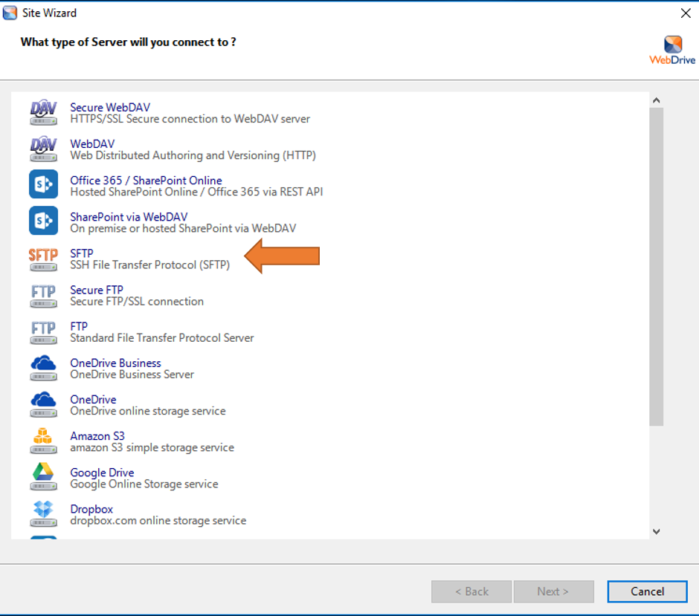
Task: Click the orange SFTP server icon
Action: (43, 259)
